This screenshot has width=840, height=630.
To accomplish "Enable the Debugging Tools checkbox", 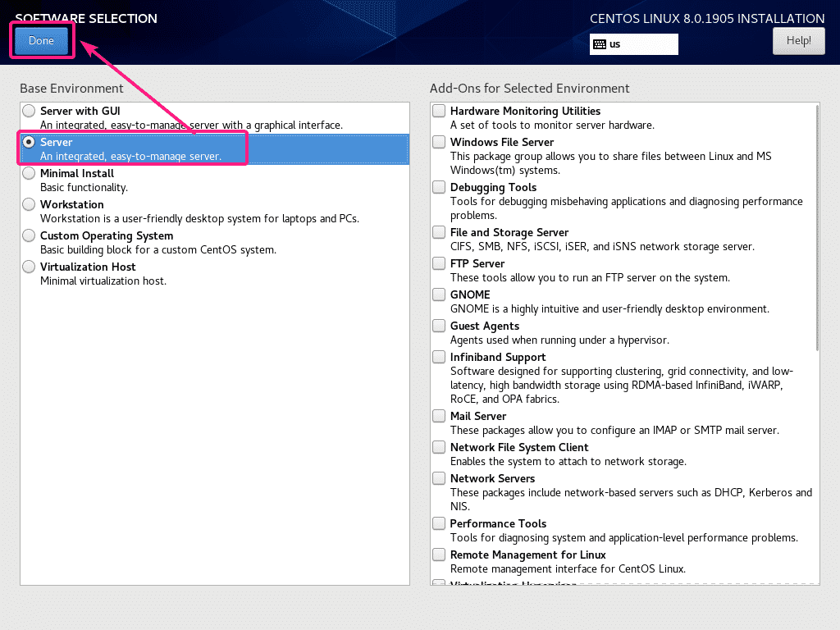I will 440,187.
